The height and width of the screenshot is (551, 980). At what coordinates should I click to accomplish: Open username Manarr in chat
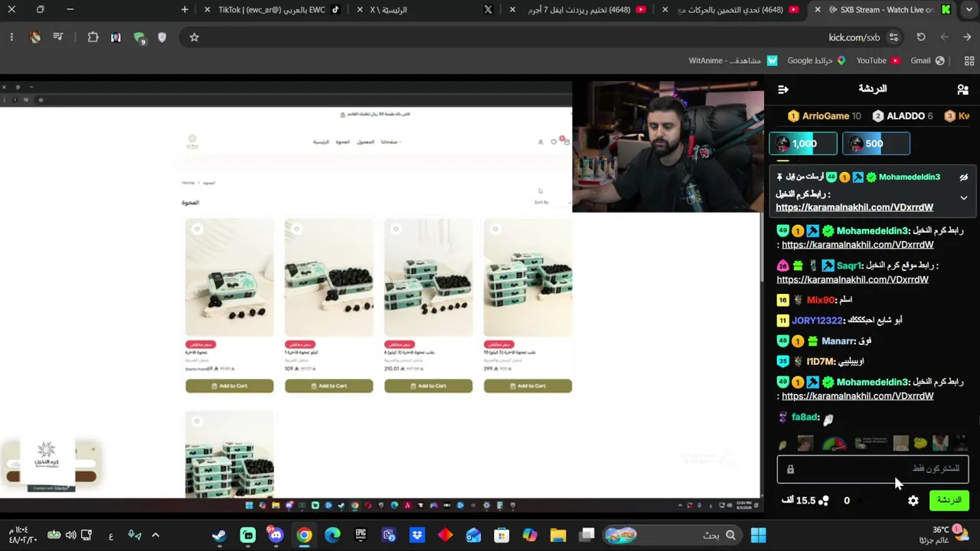tap(838, 341)
